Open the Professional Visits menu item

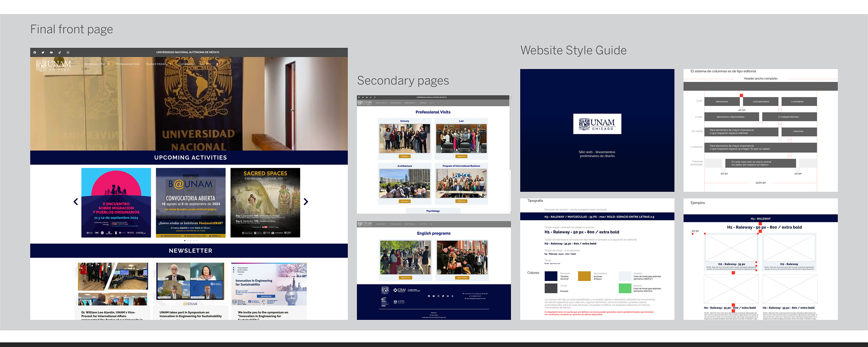pos(128,64)
